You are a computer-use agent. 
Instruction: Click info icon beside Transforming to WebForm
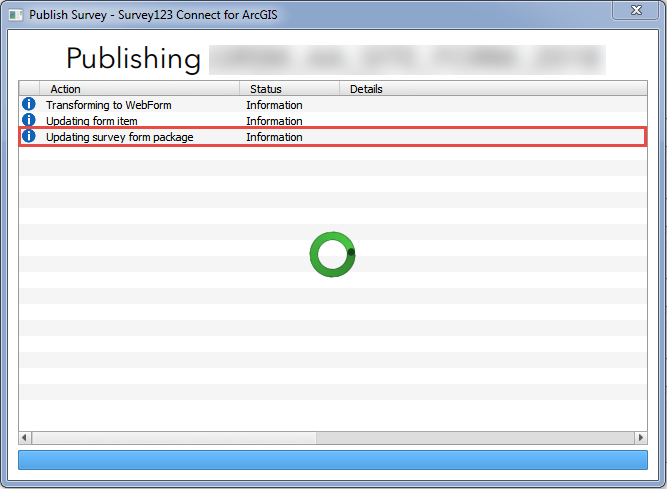click(x=29, y=104)
